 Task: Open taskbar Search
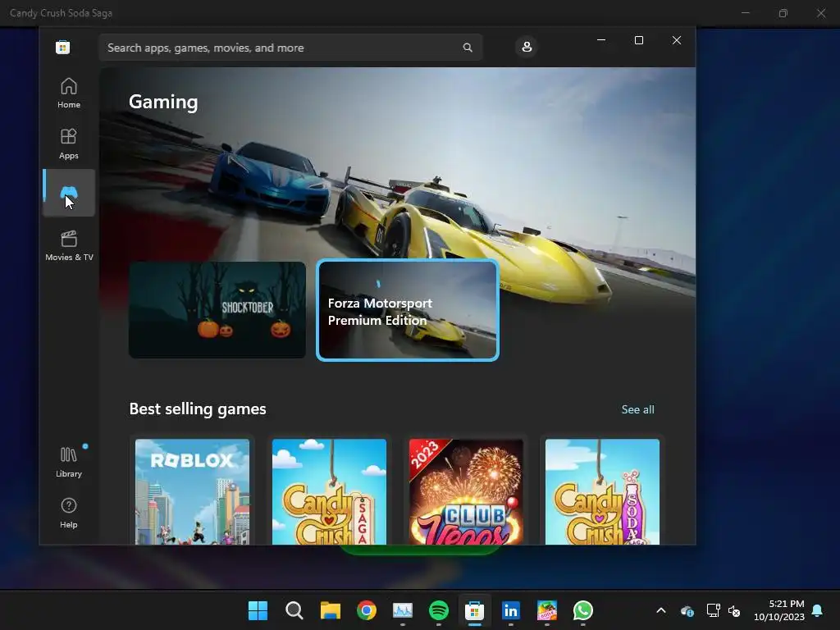294,610
